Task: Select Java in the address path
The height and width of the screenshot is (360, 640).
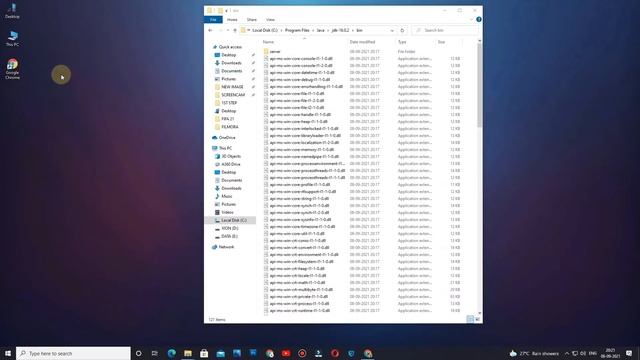Action: tap(320, 30)
